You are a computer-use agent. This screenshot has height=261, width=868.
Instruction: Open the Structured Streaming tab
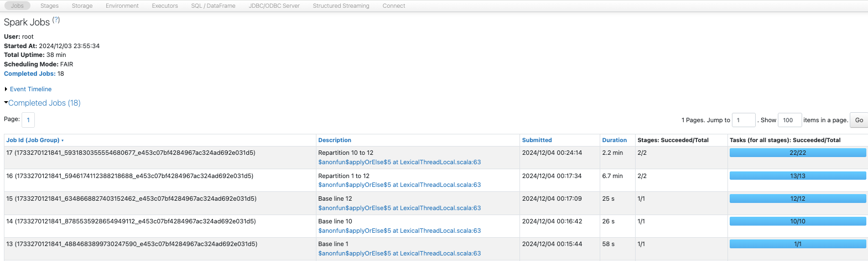[341, 6]
